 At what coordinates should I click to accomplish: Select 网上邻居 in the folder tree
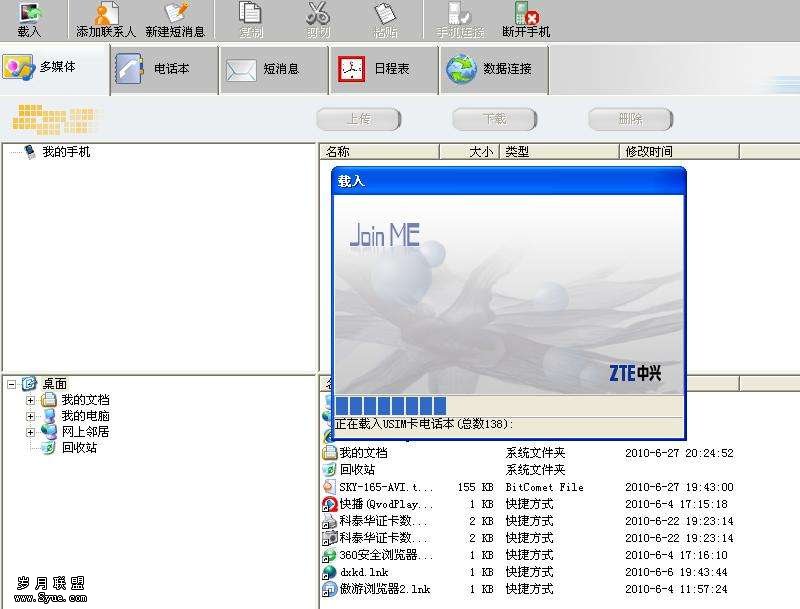(85, 432)
